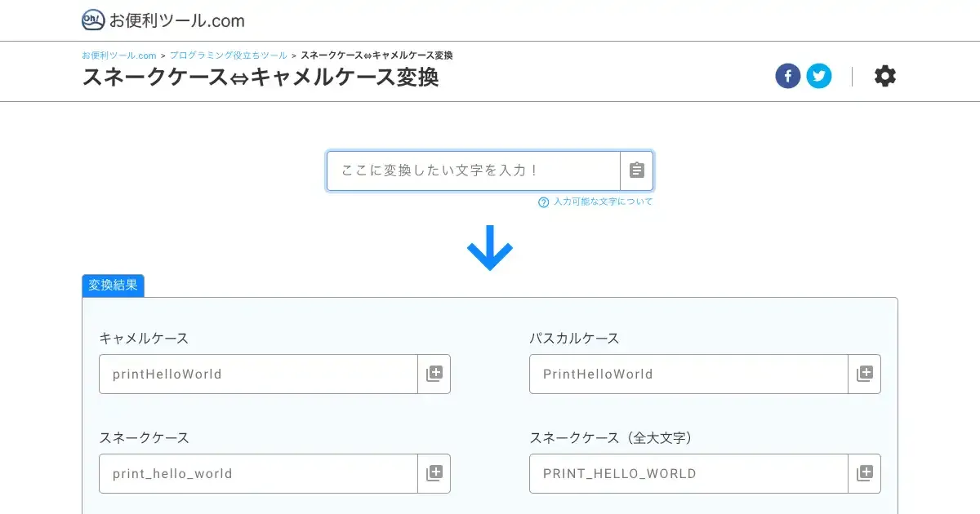Click the お便利ツール.com site logo
Image resolution: width=980 pixels, height=514 pixels.
(163, 20)
